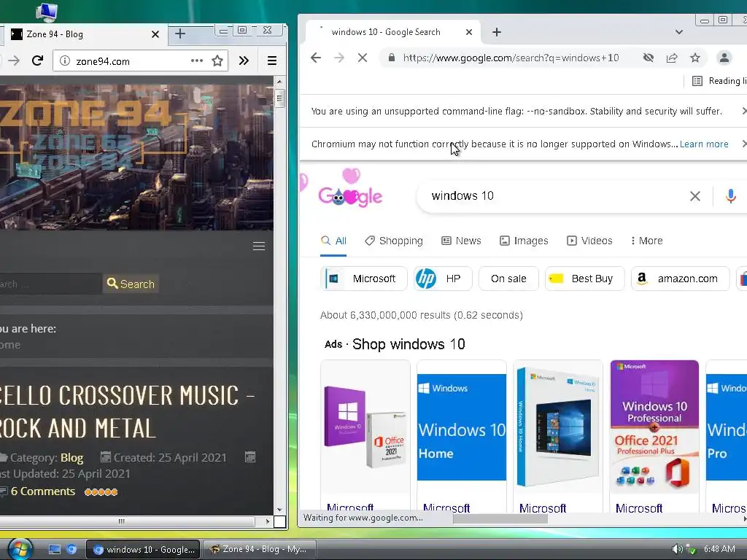
Task: Open the Chromium profile avatar
Action: 724,58
